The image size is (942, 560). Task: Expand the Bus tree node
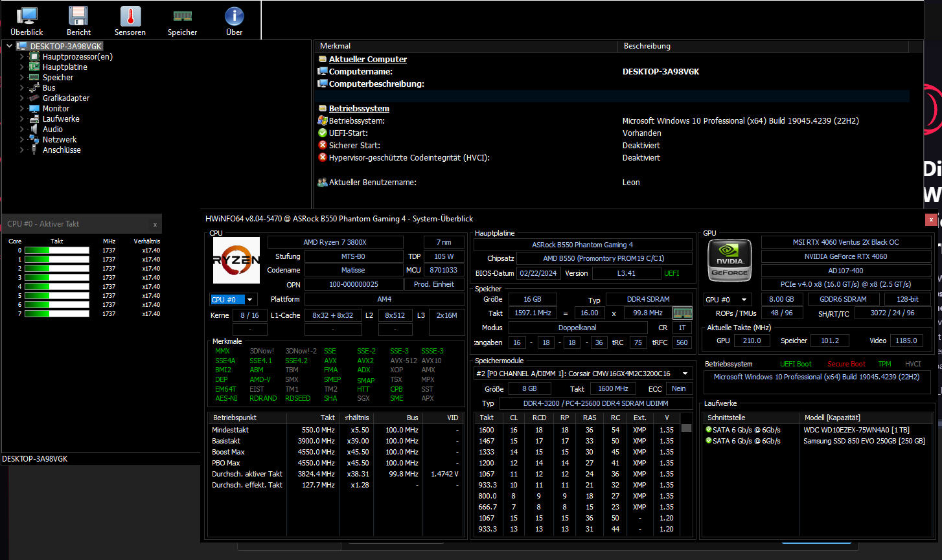click(21, 88)
